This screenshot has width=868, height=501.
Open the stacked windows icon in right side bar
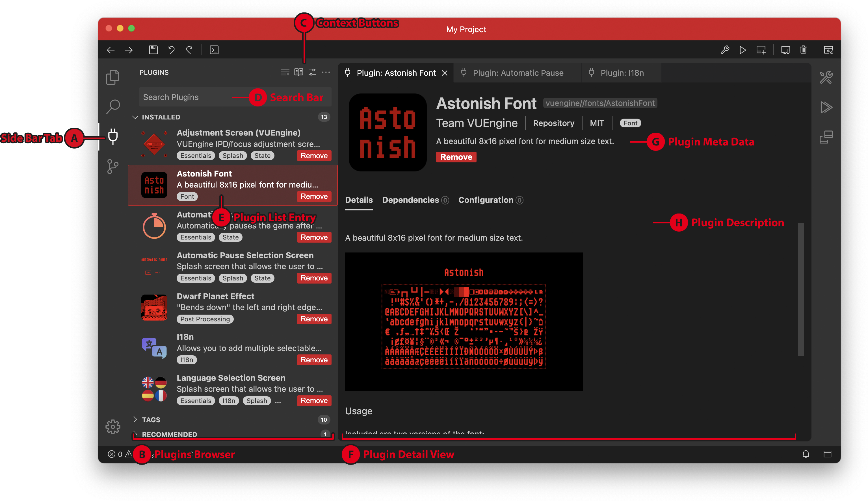[826, 137]
